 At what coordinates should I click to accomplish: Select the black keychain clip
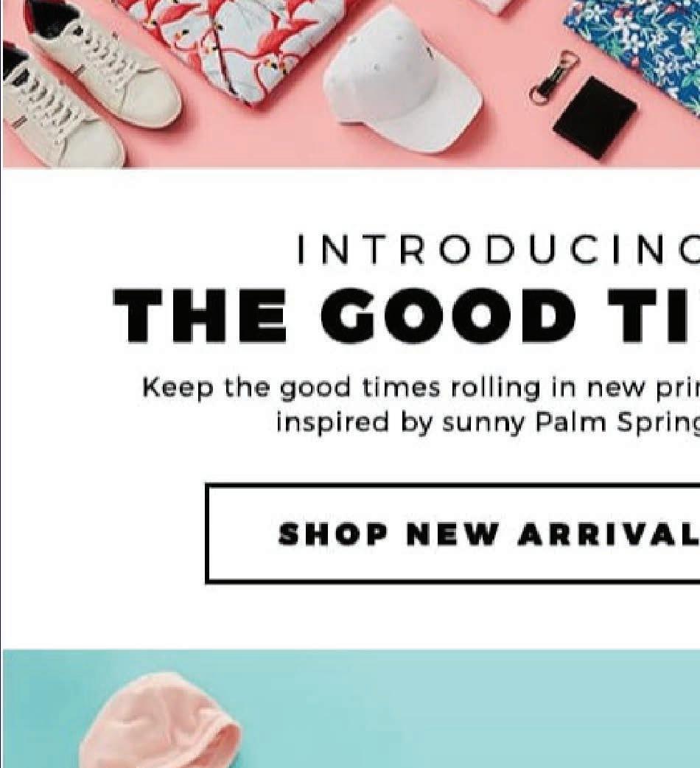coord(554,77)
